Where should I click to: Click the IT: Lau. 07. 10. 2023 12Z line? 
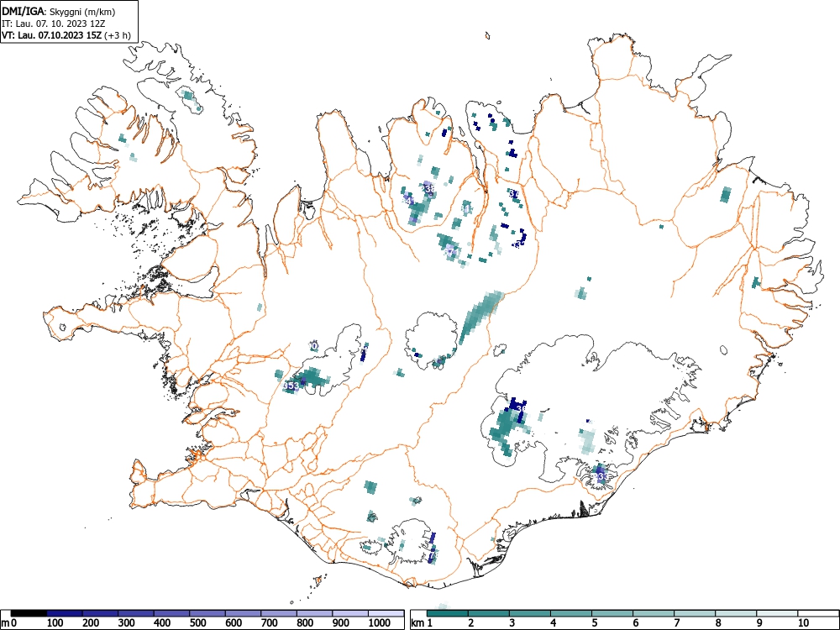pos(52,24)
